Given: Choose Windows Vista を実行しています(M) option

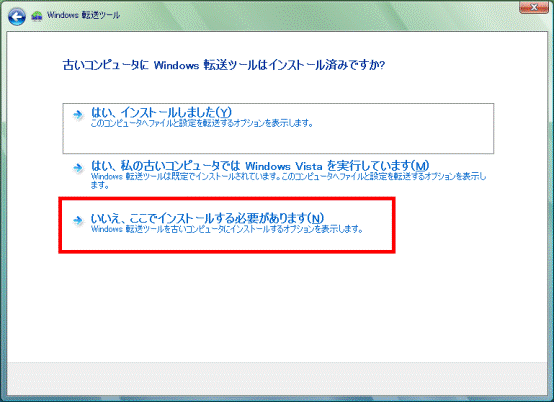Looking at the screenshot, I should (x=278, y=175).
